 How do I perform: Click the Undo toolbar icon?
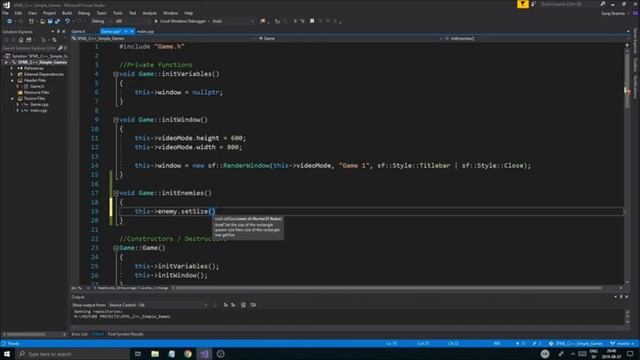(68, 21)
